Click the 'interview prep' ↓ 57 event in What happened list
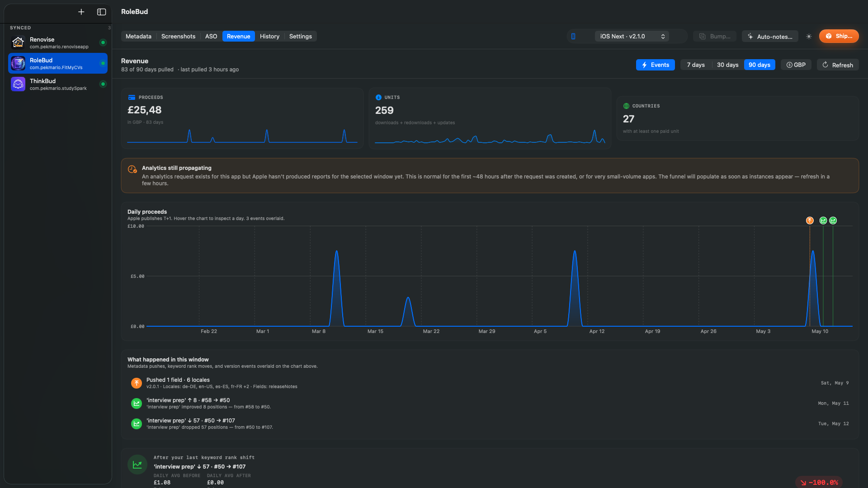 coord(490,424)
